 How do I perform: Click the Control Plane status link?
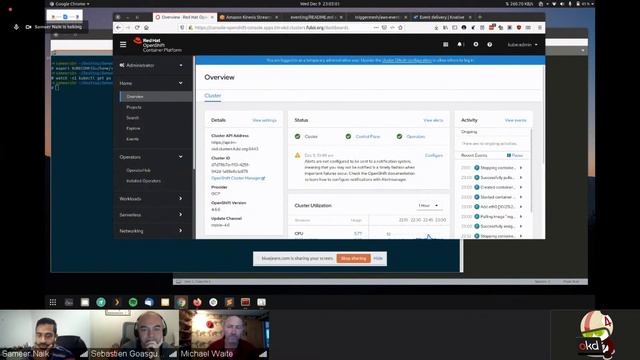coord(368,137)
